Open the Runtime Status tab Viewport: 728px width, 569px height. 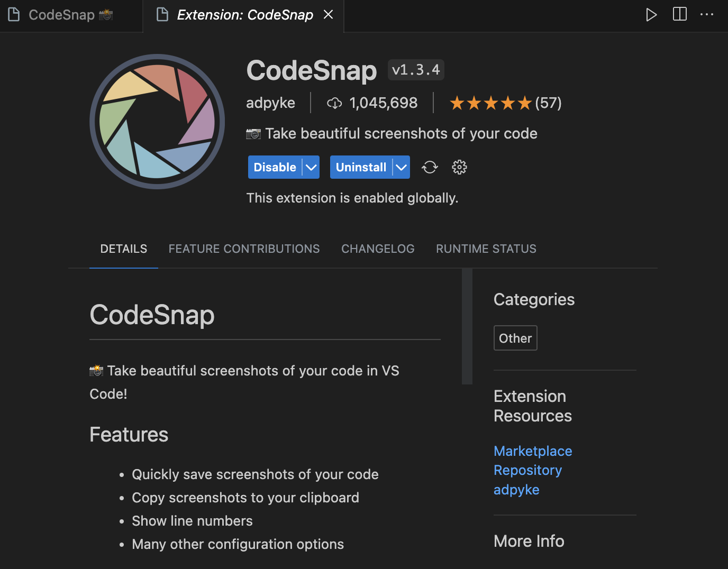tap(486, 249)
